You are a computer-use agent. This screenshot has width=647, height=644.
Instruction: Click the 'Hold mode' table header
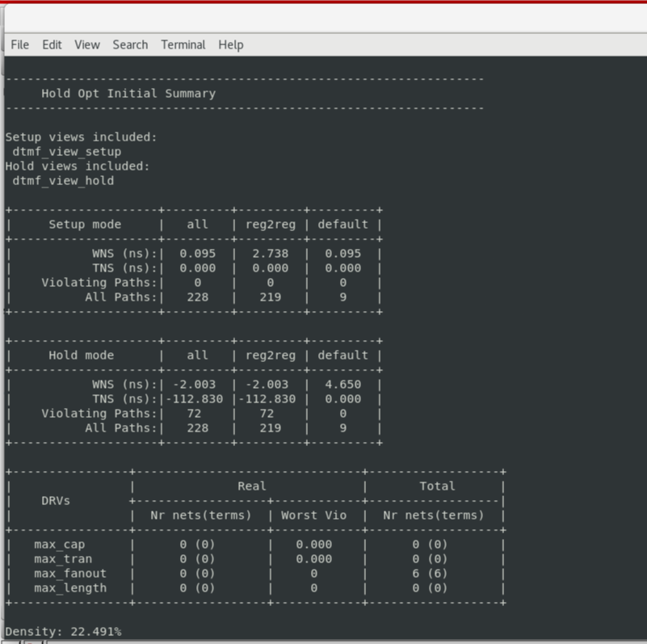82,356
